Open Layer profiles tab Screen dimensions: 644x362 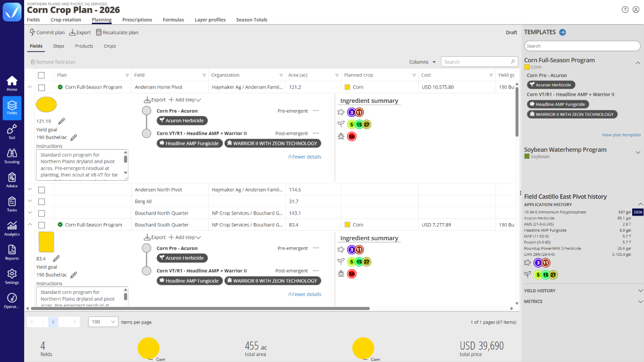click(x=210, y=20)
